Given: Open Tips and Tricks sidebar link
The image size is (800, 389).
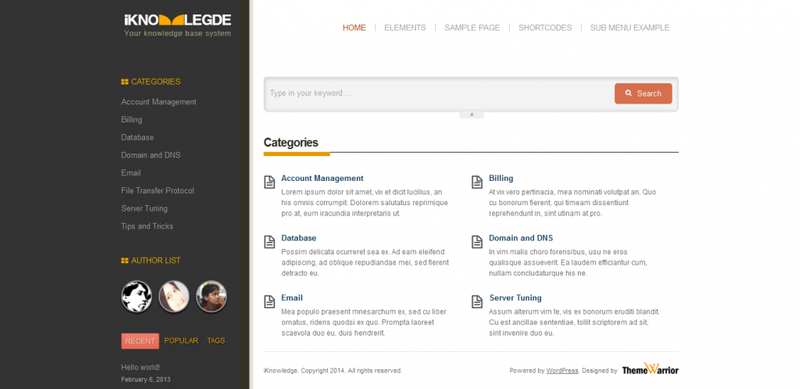Looking at the screenshot, I should coord(147,226).
